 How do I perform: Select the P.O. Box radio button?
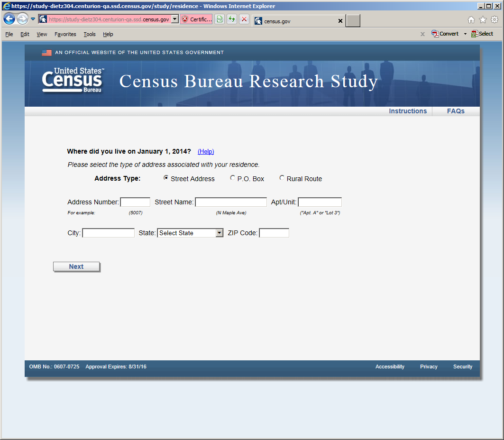pyautogui.click(x=232, y=178)
